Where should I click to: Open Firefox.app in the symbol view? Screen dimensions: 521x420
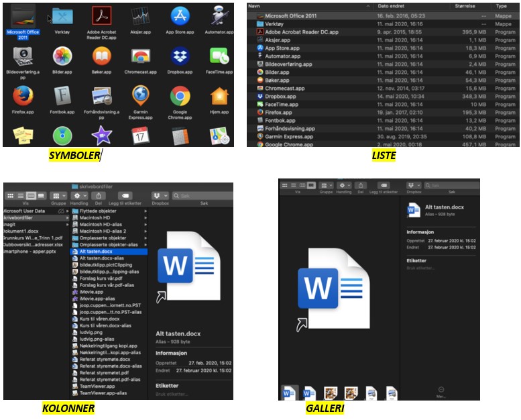[x=22, y=96]
